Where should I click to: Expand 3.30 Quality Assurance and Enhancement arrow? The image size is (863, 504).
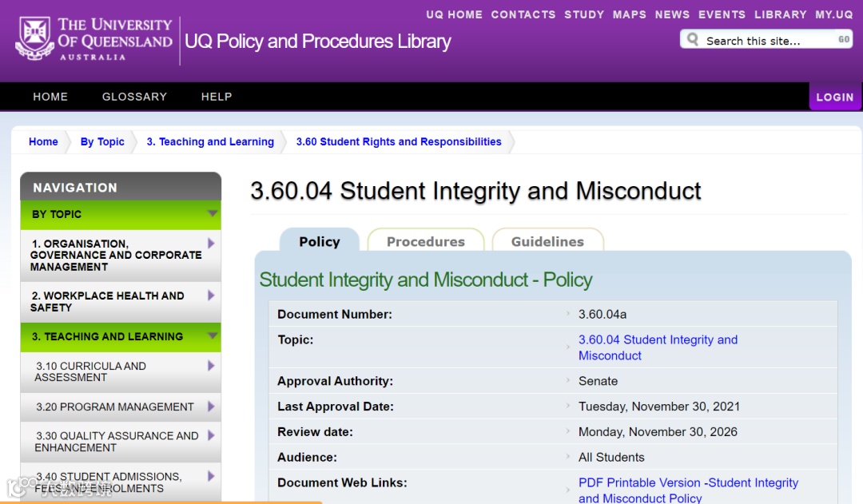pos(211,435)
